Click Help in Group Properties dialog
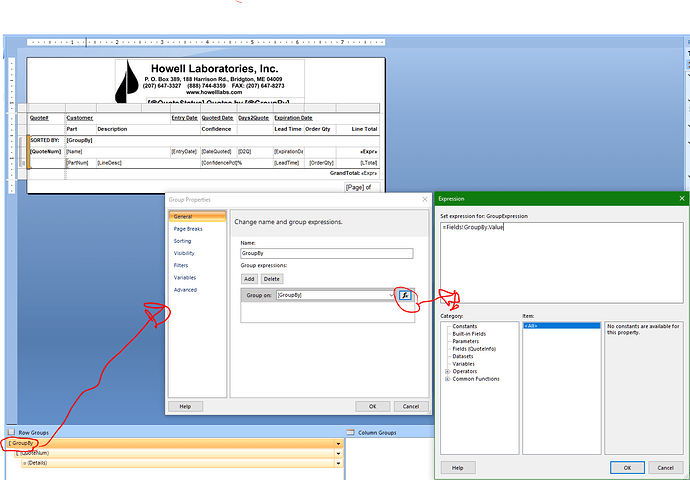The height and width of the screenshot is (480, 690). point(185,407)
